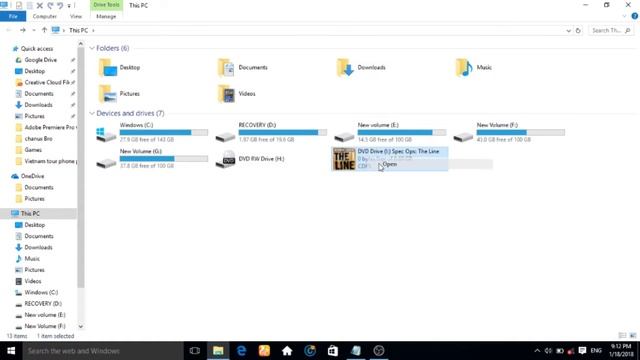Open the Action Center notification icon
The height and width of the screenshot is (360, 640).
click(582, 351)
